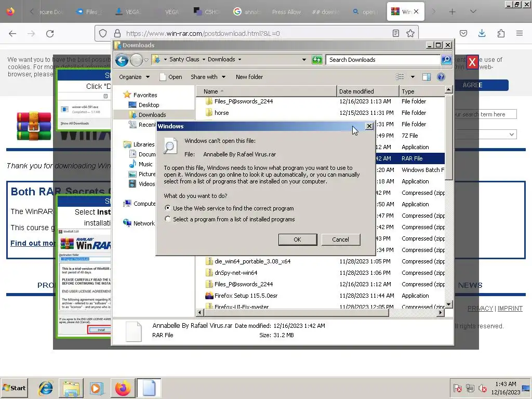Click the volume icon in the system tray
The width and height of the screenshot is (532, 399).
tap(482, 388)
